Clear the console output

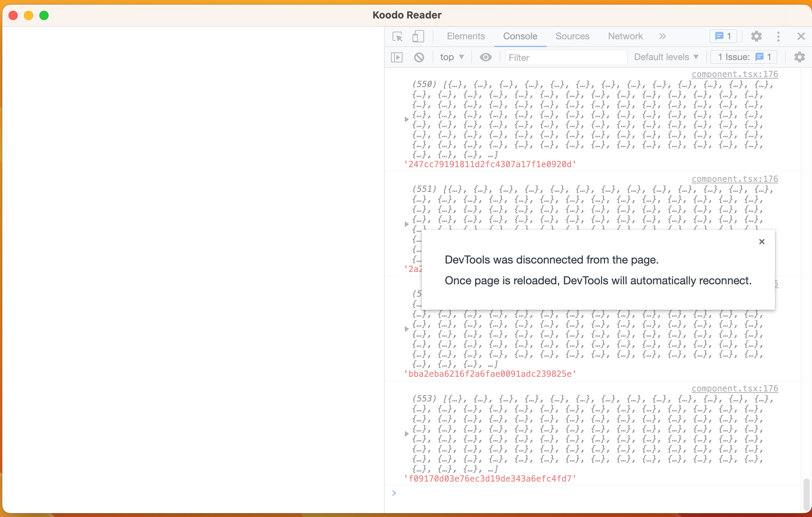(419, 57)
